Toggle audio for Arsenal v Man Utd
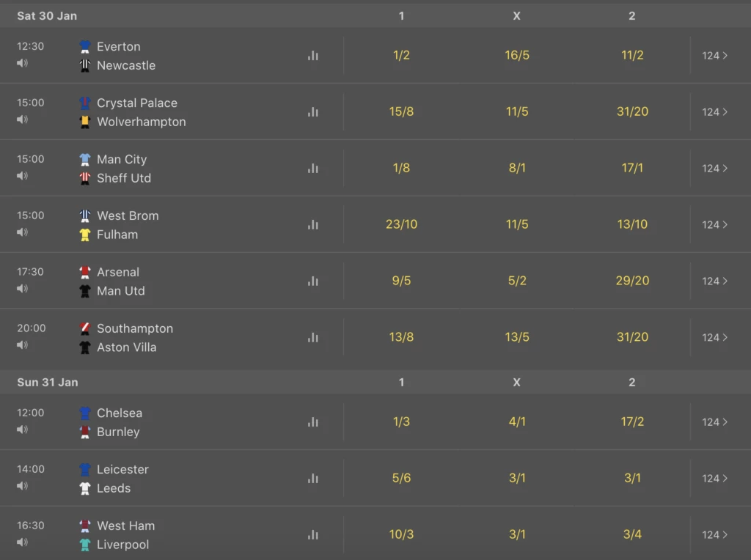 pos(22,289)
